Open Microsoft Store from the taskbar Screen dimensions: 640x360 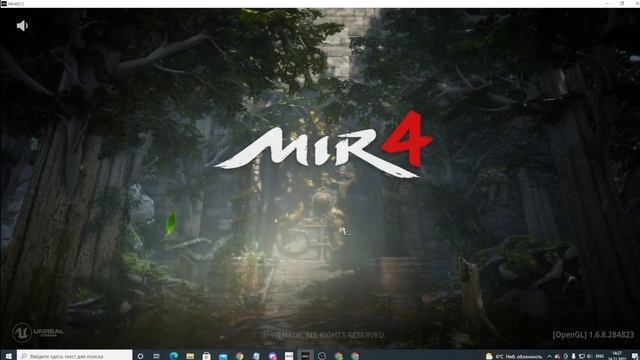[x=207, y=356]
